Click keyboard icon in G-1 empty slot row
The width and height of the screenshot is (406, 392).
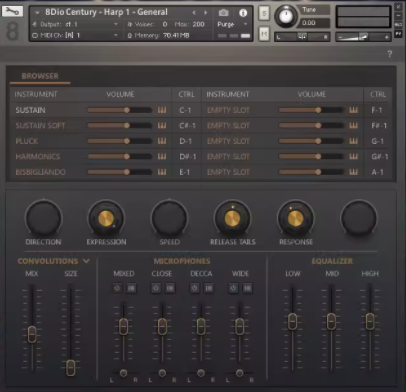click(x=353, y=141)
